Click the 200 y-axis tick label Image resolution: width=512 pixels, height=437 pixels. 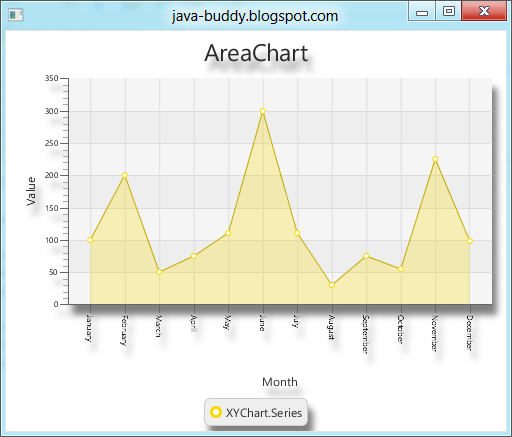tap(52, 175)
